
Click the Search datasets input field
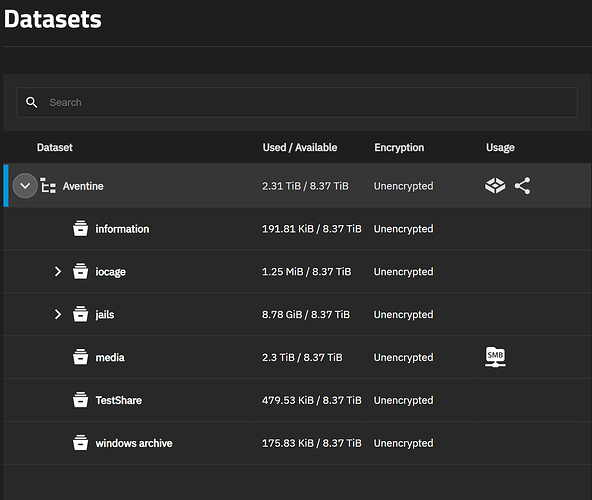[297, 102]
